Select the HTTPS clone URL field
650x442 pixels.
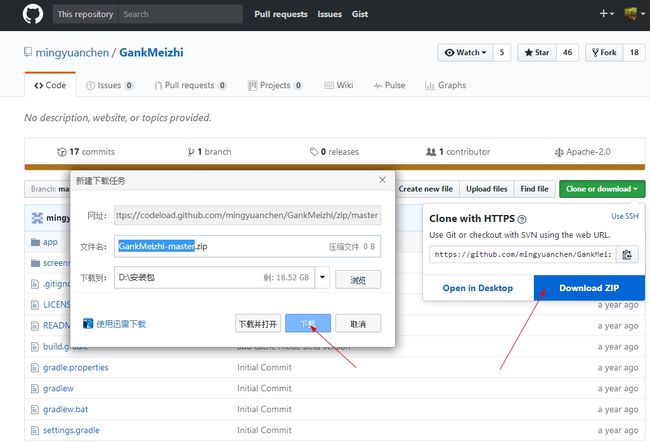[x=523, y=254]
